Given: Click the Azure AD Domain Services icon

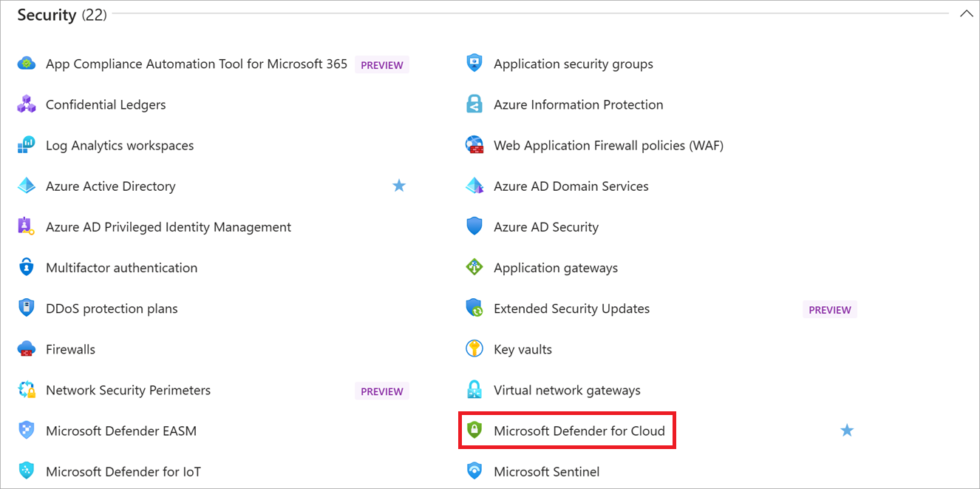Looking at the screenshot, I should coord(474,186).
